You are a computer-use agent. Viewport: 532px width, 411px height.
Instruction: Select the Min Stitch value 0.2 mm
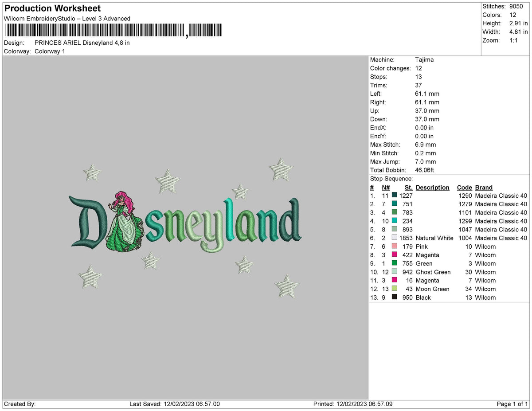(425, 153)
